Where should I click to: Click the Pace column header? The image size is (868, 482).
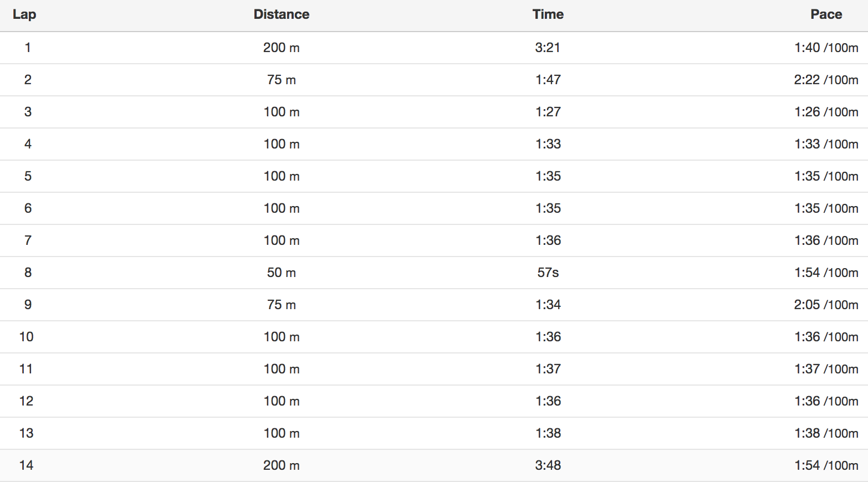826,14
